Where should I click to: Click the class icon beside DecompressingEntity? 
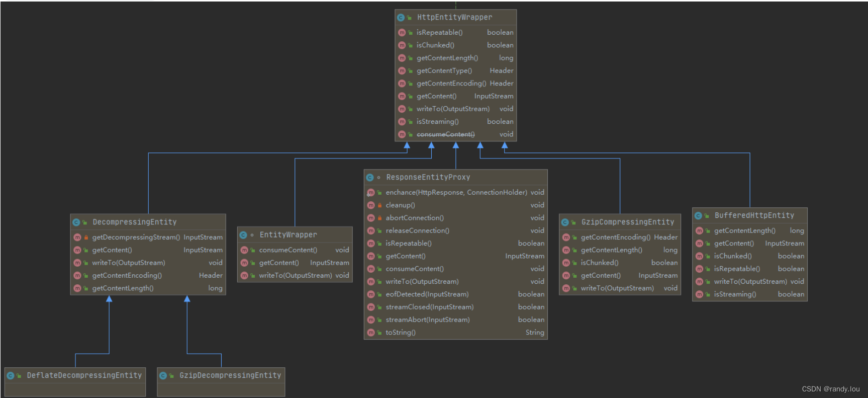point(76,222)
